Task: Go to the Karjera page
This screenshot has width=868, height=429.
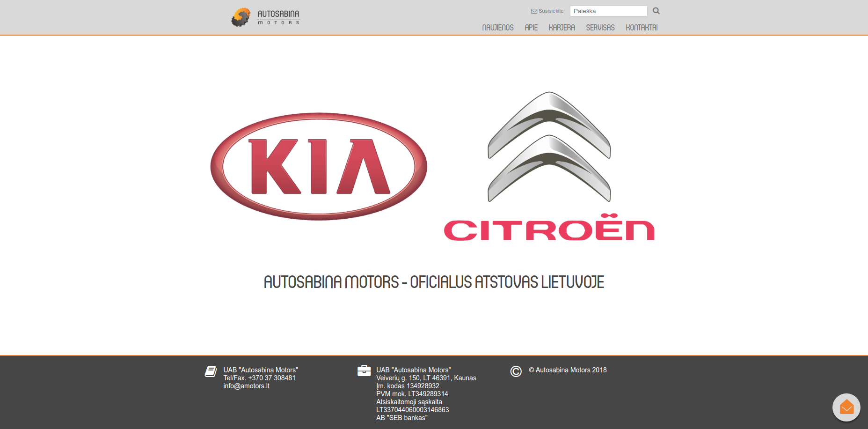Action: click(x=562, y=28)
